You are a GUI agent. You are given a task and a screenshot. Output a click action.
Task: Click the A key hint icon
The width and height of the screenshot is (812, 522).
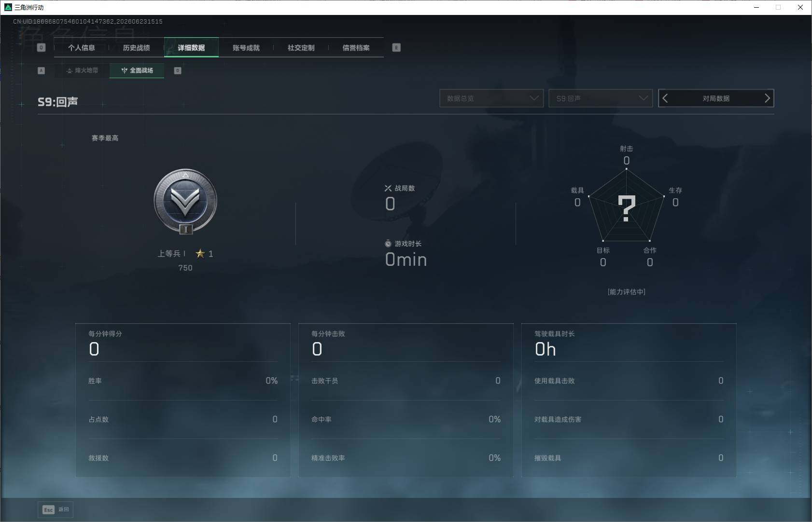(x=41, y=70)
